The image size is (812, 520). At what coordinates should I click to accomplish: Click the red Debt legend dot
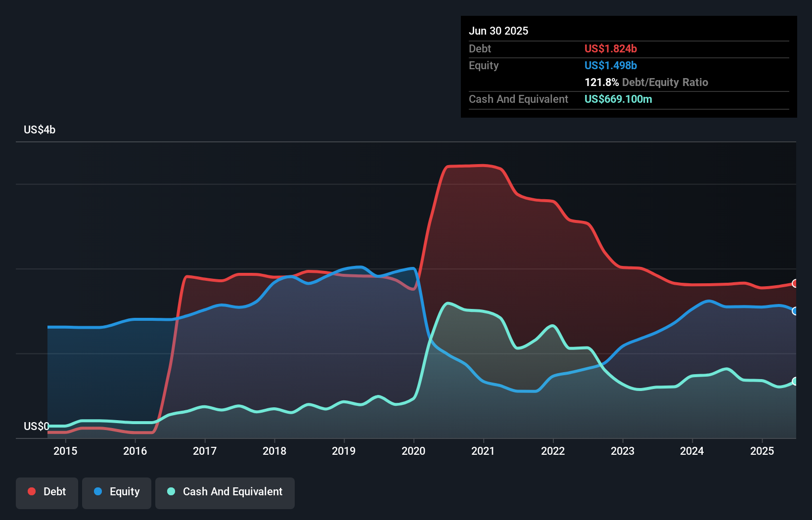(x=31, y=491)
